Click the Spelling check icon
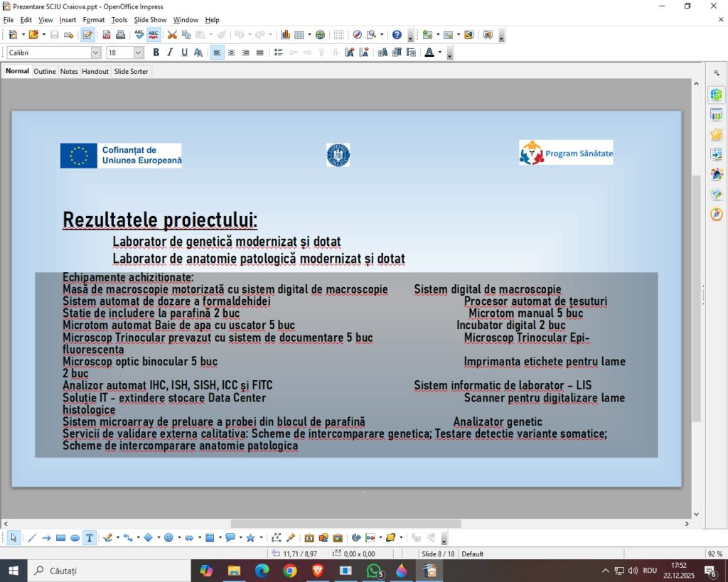Viewport: 728px width, 582px height. (139, 34)
